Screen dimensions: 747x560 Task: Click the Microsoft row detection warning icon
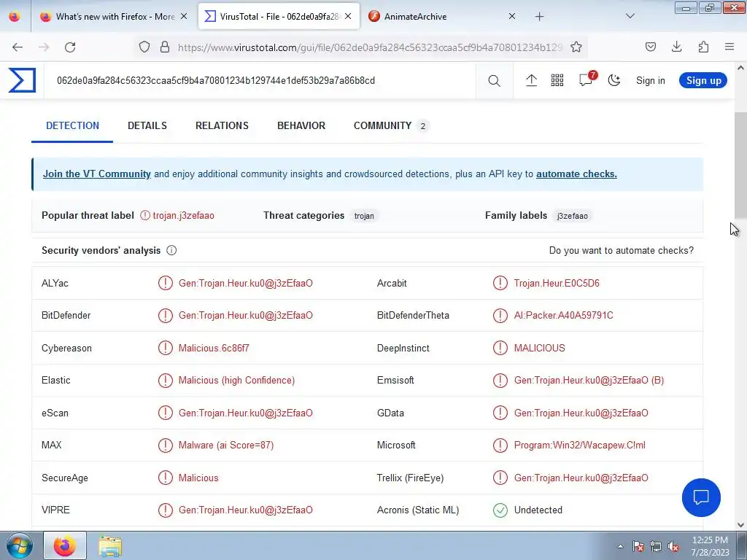click(500, 446)
